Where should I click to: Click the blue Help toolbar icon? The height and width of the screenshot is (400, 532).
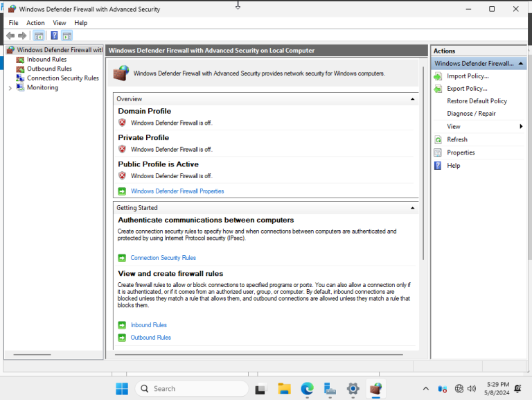(54, 35)
